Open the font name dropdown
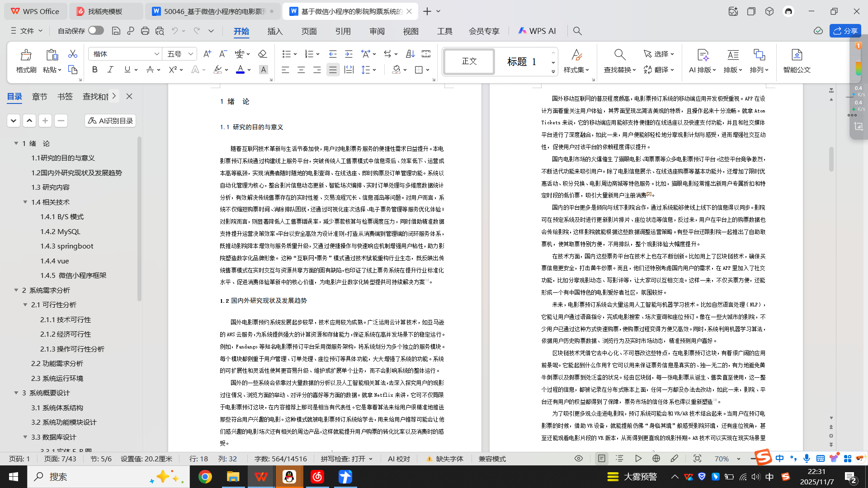Image resolution: width=868 pixels, height=488 pixels. pos(156,54)
